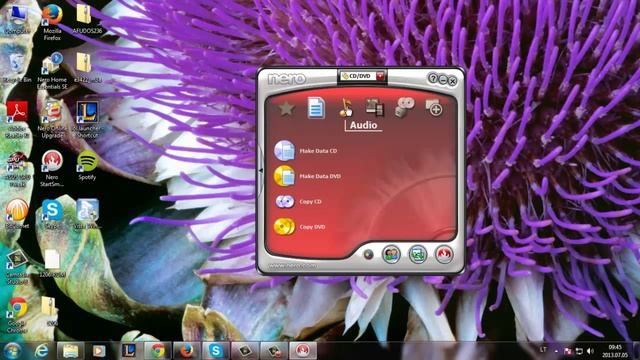Select the Adobe Reader desktop shortcut
640x360 pixels.
tap(17, 119)
